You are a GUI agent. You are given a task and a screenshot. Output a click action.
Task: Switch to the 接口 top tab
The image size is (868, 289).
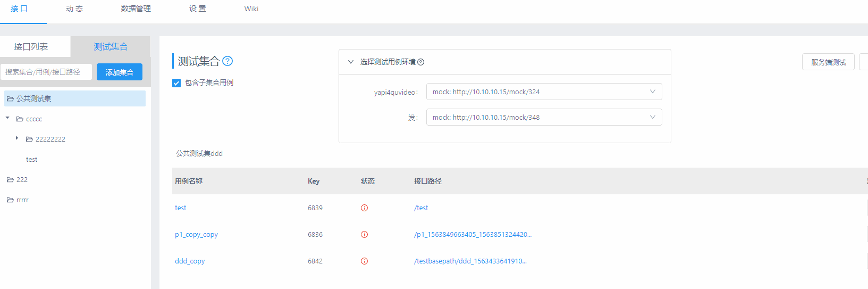(x=19, y=9)
